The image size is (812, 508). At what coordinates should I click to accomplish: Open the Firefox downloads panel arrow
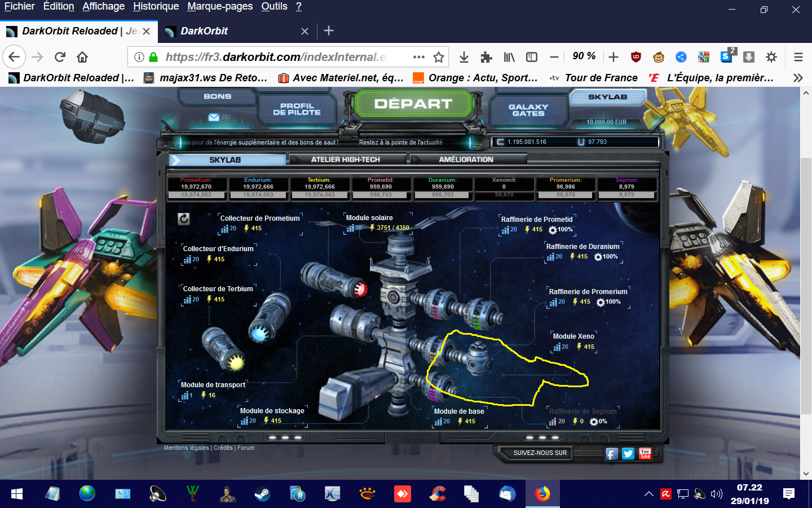click(464, 57)
